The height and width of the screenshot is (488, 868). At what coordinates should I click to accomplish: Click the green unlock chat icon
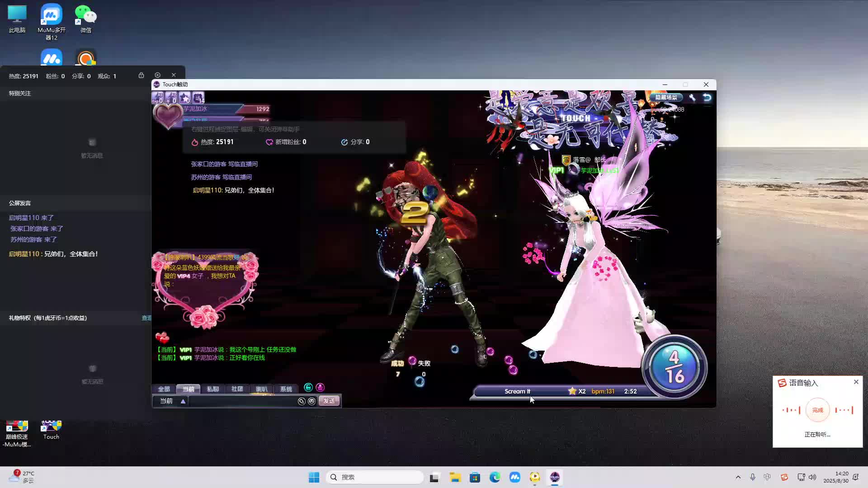click(x=308, y=388)
